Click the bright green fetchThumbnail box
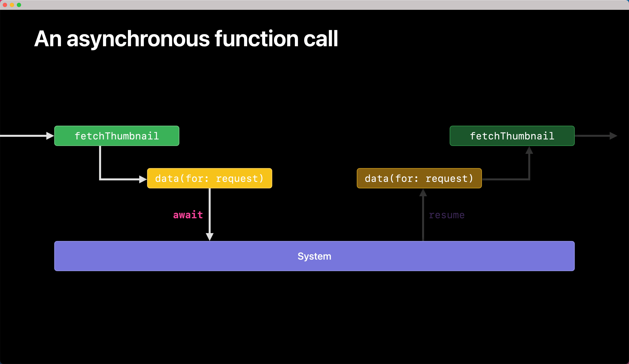629x364 pixels. click(x=117, y=136)
